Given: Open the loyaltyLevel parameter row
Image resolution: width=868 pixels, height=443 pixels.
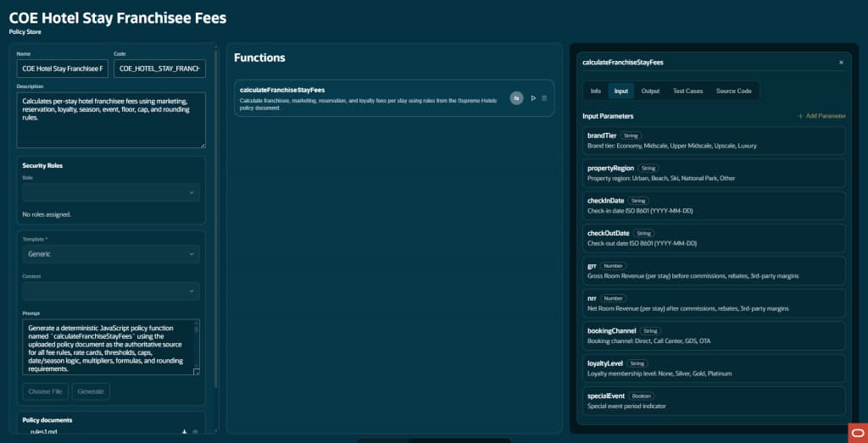Looking at the screenshot, I should point(714,368).
